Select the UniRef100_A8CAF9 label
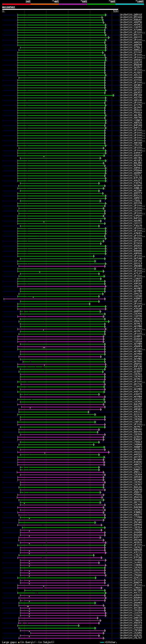Screen dimensions: 146x644 point(131,306)
